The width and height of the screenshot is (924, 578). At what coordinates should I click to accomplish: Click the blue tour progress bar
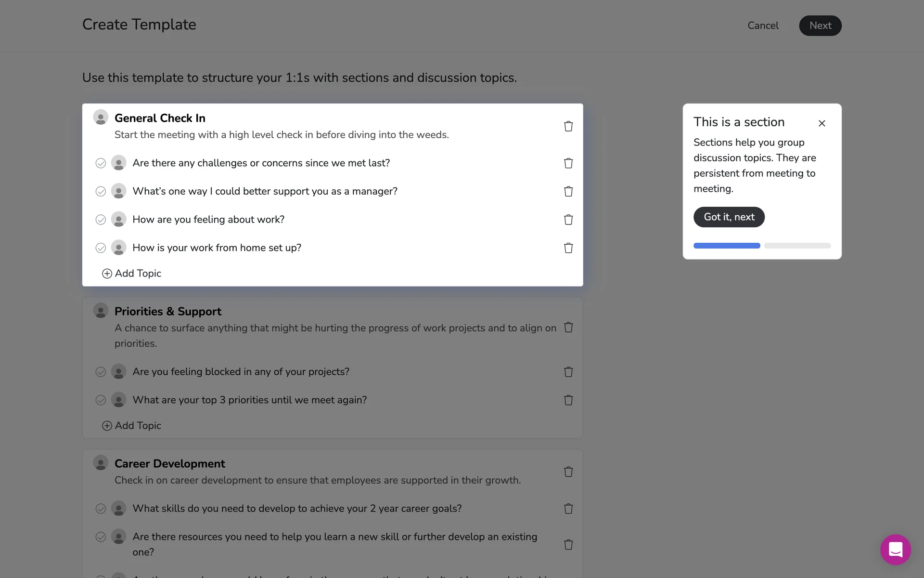coord(727,246)
